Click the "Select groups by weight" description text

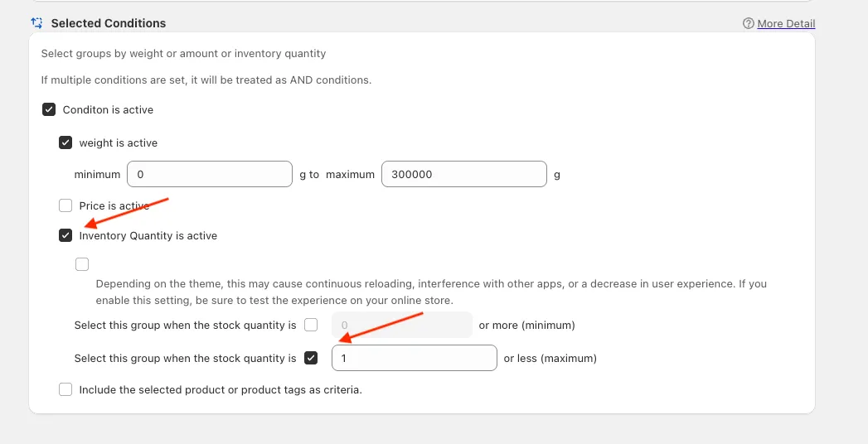pyautogui.click(x=183, y=54)
